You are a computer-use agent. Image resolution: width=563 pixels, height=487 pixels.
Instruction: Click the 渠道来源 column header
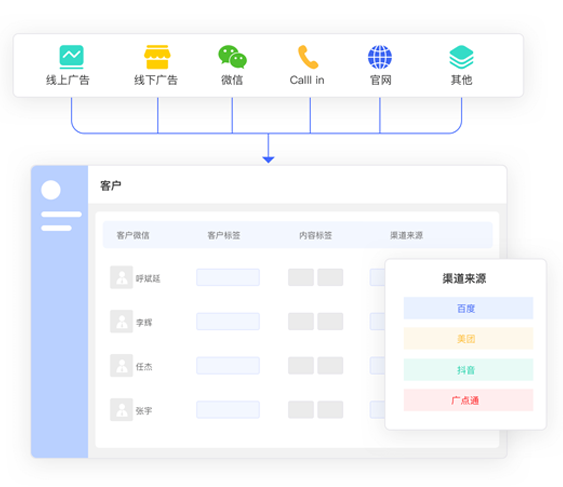406,235
